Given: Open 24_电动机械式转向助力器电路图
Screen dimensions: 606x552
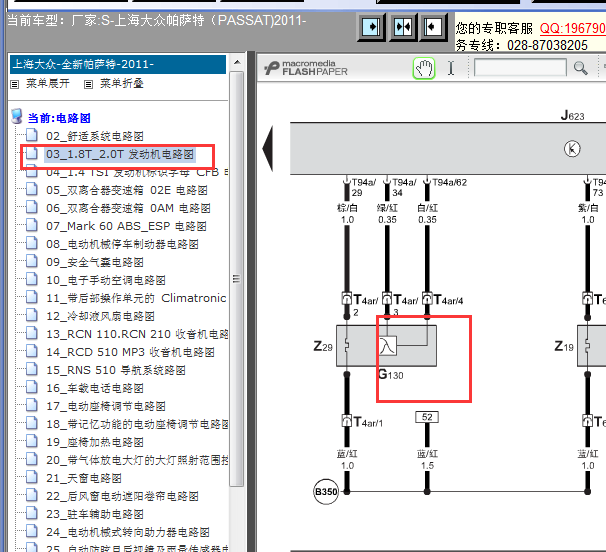Looking at the screenshot, I should (x=128, y=532).
